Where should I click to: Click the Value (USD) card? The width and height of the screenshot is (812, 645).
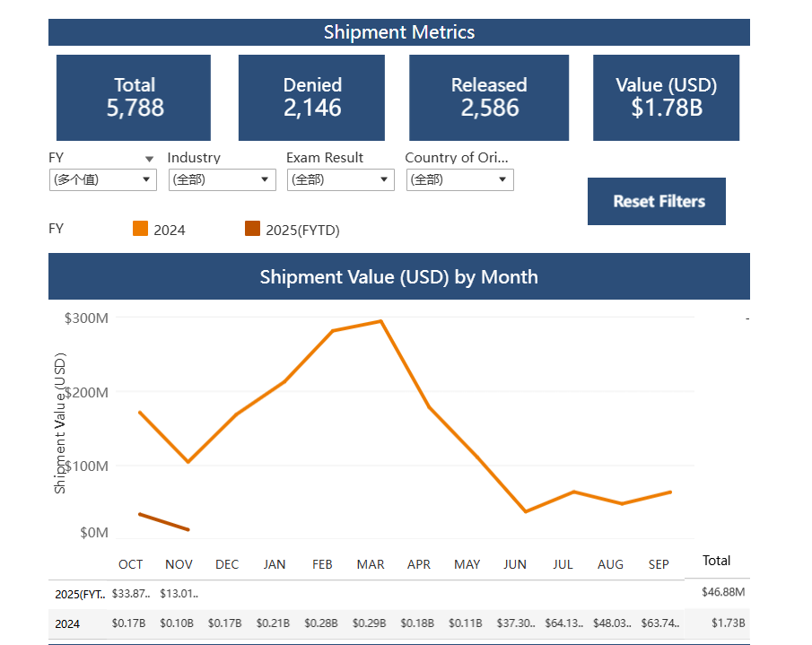[666, 98]
